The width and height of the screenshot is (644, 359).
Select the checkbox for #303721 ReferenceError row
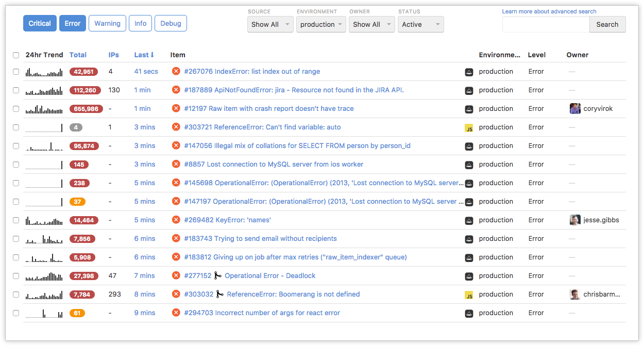(x=16, y=127)
